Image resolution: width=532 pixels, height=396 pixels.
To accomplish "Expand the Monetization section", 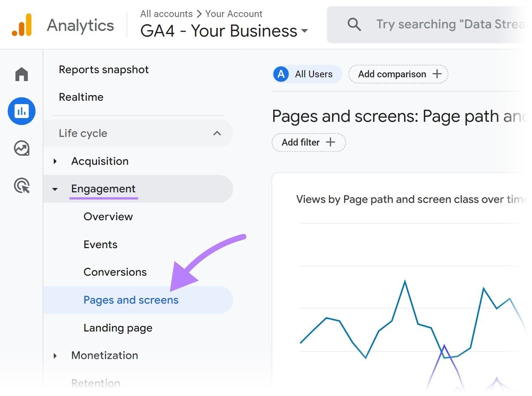I will pyautogui.click(x=55, y=355).
